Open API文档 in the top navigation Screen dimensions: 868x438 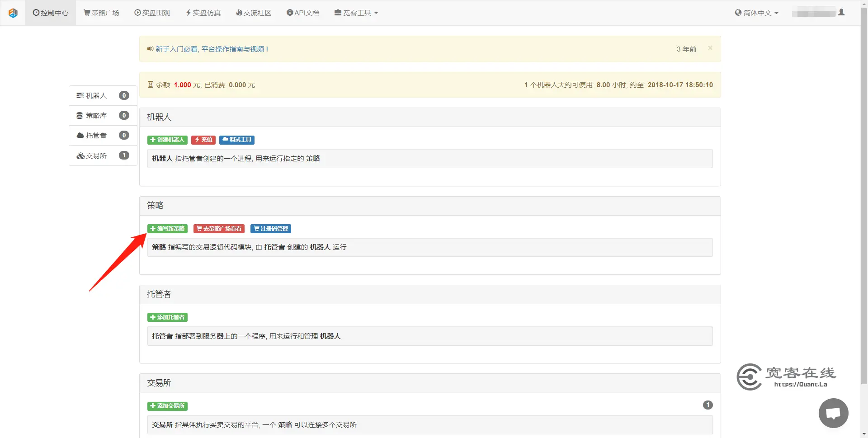pyautogui.click(x=303, y=13)
